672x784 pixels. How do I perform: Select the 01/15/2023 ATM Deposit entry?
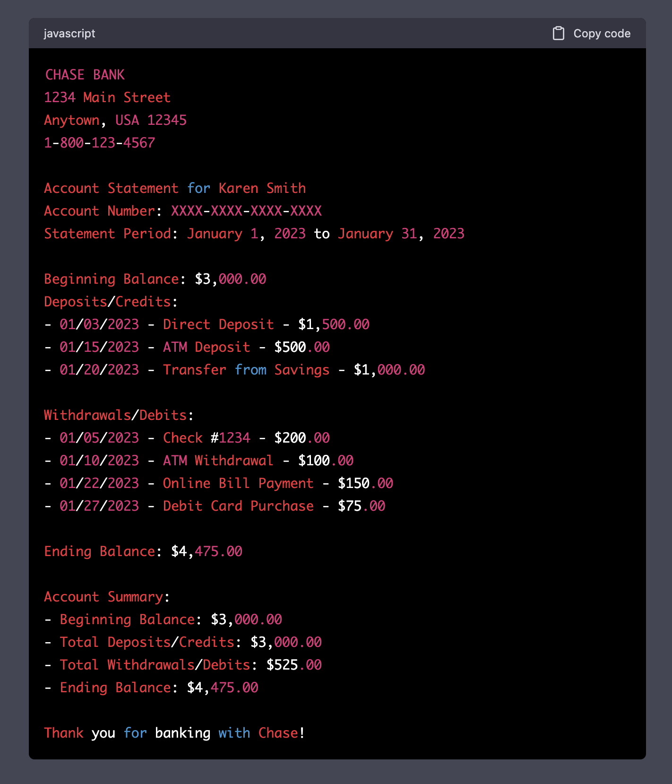pyautogui.click(x=187, y=347)
